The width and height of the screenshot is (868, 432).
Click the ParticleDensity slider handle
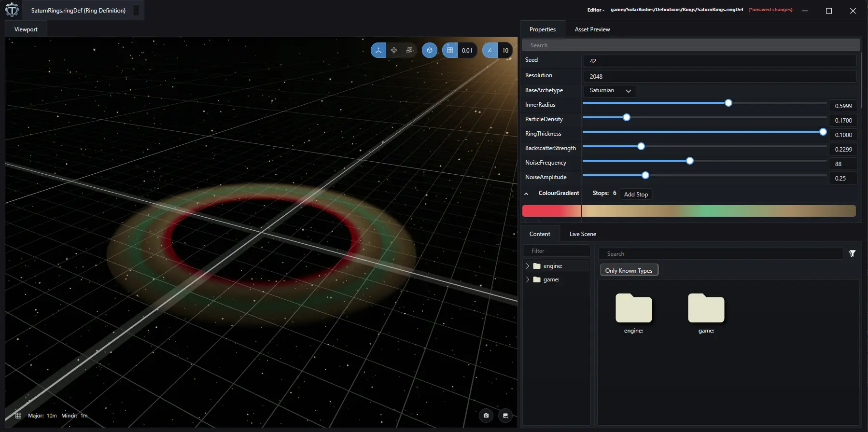coord(627,117)
